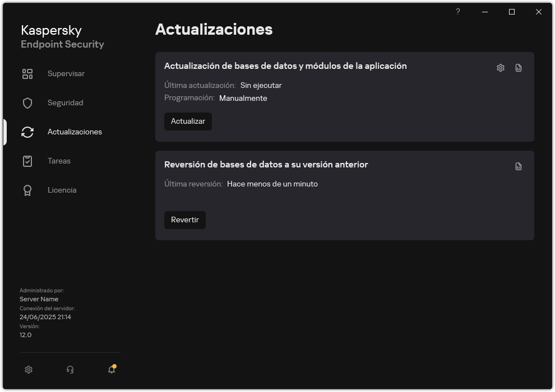The image size is (555, 392).
Task: Click the Revertir button to roll back databases
Action: [x=185, y=220]
